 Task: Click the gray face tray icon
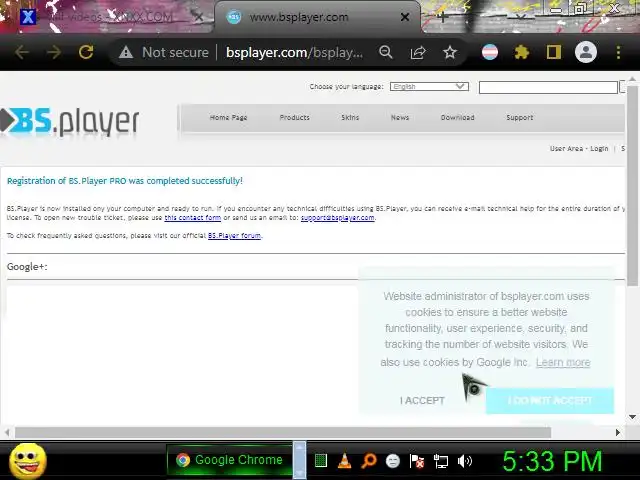(x=393, y=461)
